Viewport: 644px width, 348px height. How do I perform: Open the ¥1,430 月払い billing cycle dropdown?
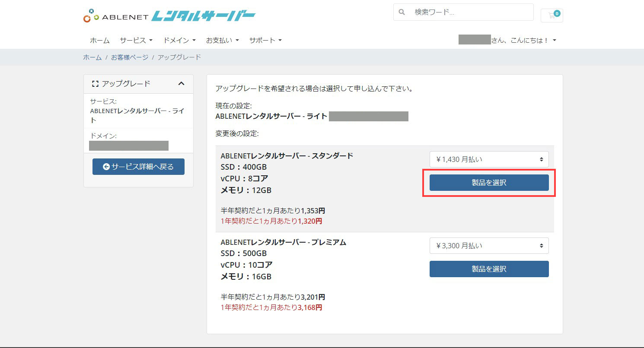(x=489, y=159)
